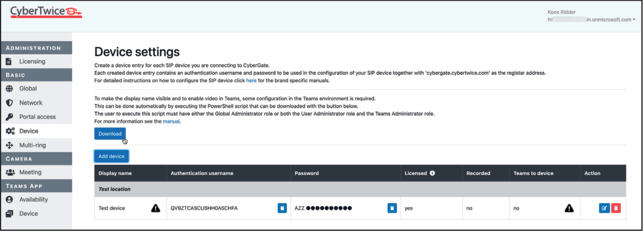This screenshot has width=644, height=232.
Task: Click the Global globe icon
Action: pos(9,88)
